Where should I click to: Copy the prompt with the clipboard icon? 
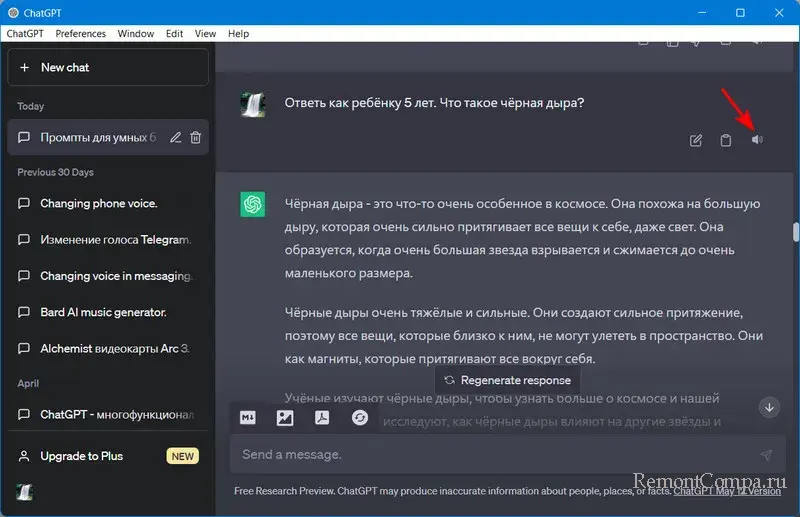(726, 140)
